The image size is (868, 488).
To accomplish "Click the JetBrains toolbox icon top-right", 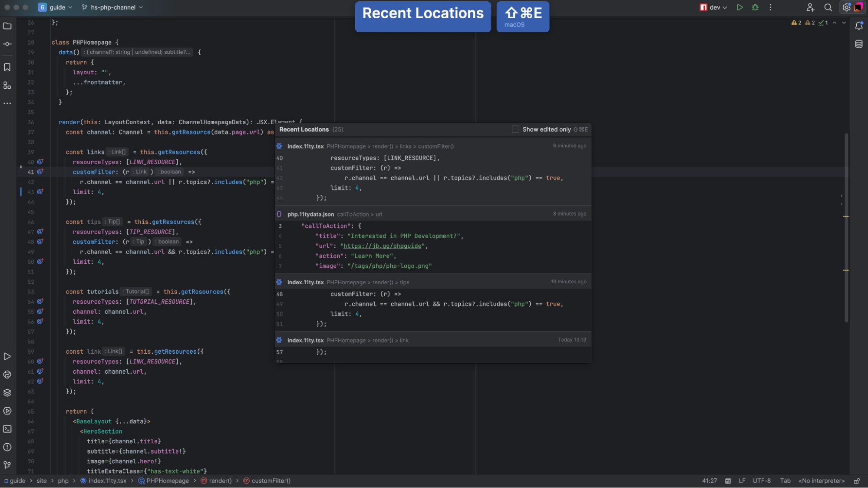I will coord(859,7).
